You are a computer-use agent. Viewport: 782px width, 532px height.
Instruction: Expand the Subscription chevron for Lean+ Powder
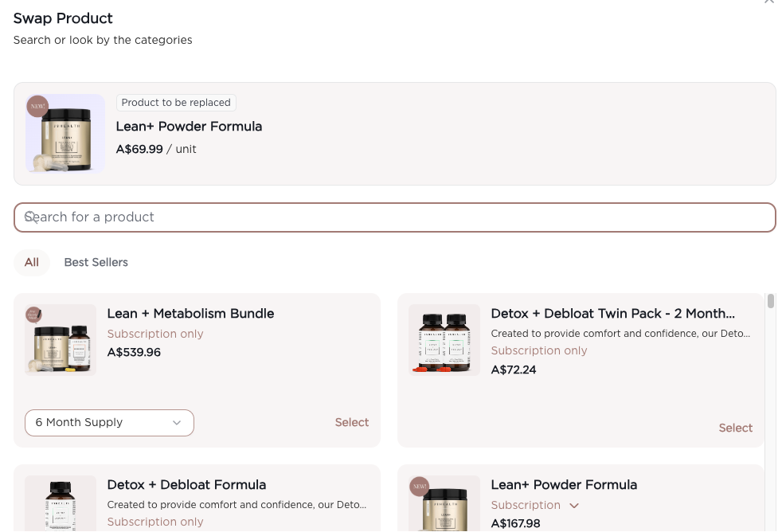574,506
